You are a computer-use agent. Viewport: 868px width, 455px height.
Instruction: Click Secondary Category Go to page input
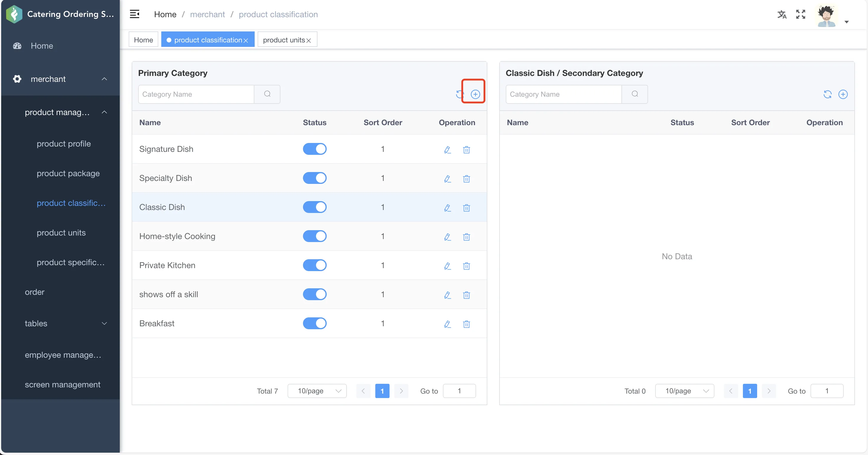(x=827, y=391)
